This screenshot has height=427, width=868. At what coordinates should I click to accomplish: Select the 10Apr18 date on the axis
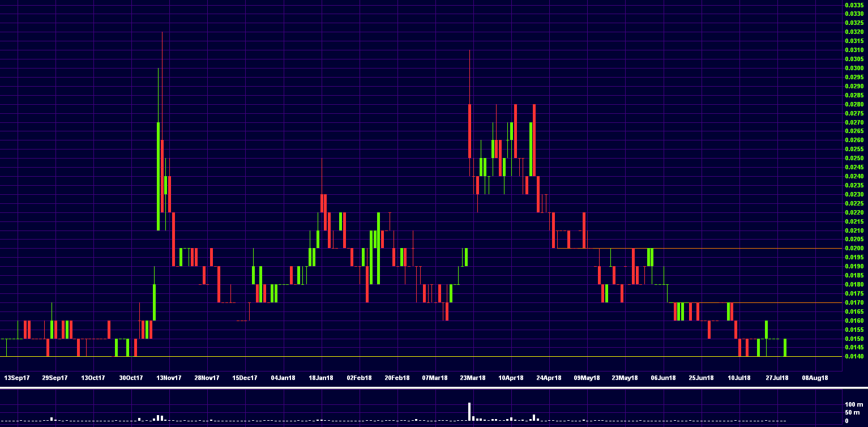point(511,378)
